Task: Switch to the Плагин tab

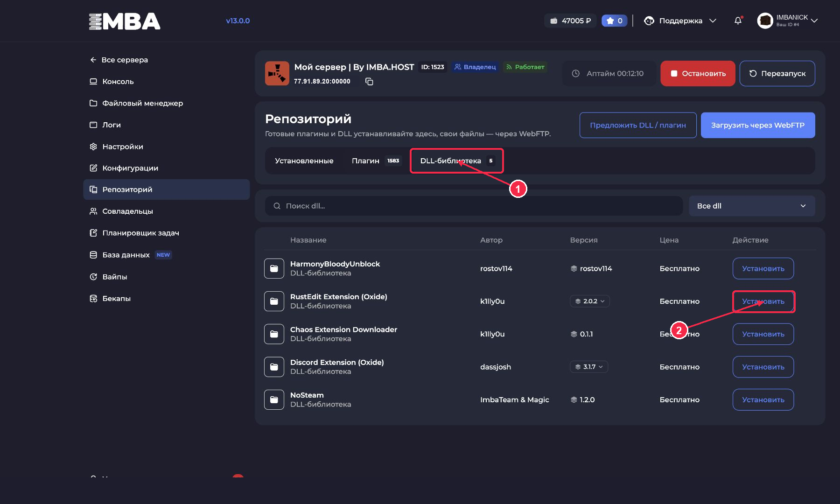Action: pyautogui.click(x=376, y=161)
